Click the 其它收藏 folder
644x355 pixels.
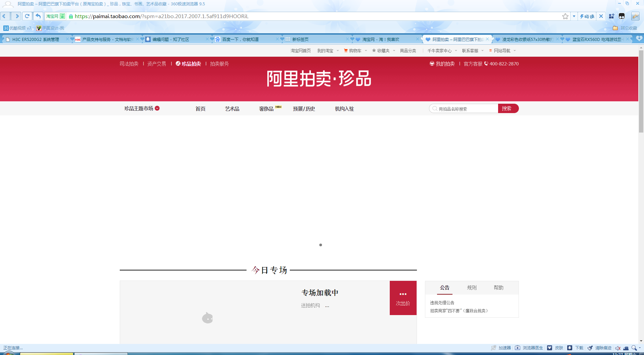pos(625,28)
